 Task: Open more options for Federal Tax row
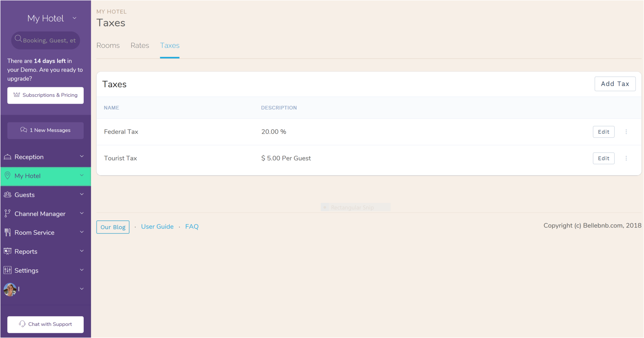pos(626,132)
